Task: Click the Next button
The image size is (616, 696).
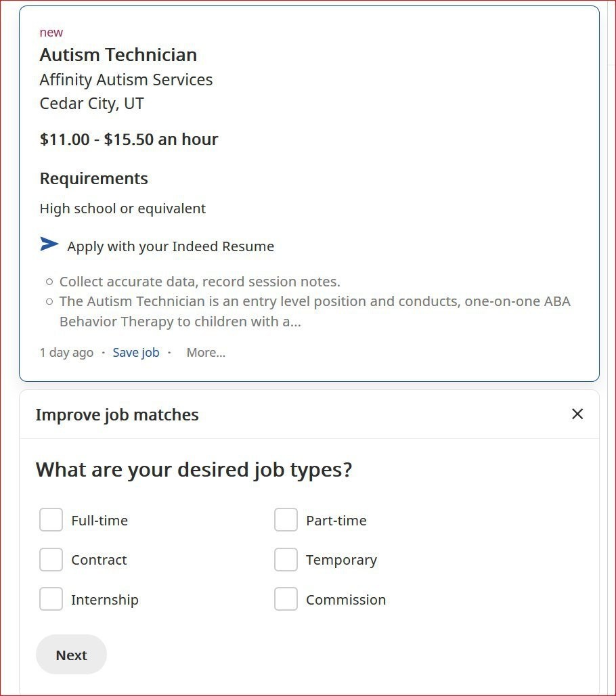Action: [72, 655]
